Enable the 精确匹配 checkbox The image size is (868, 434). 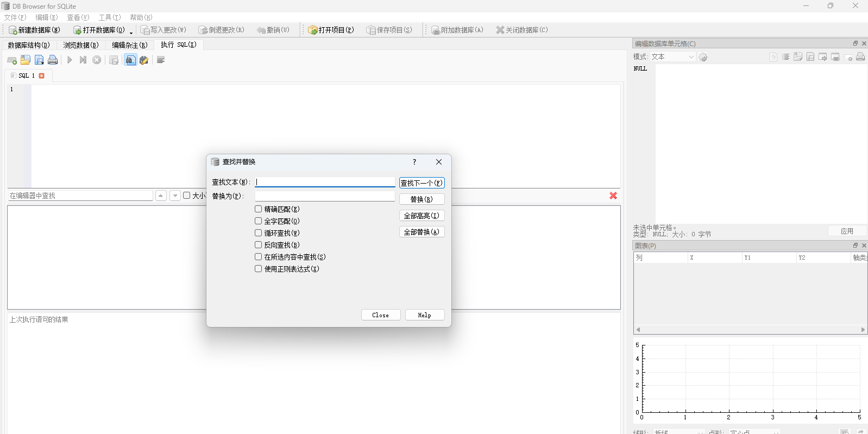259,209
